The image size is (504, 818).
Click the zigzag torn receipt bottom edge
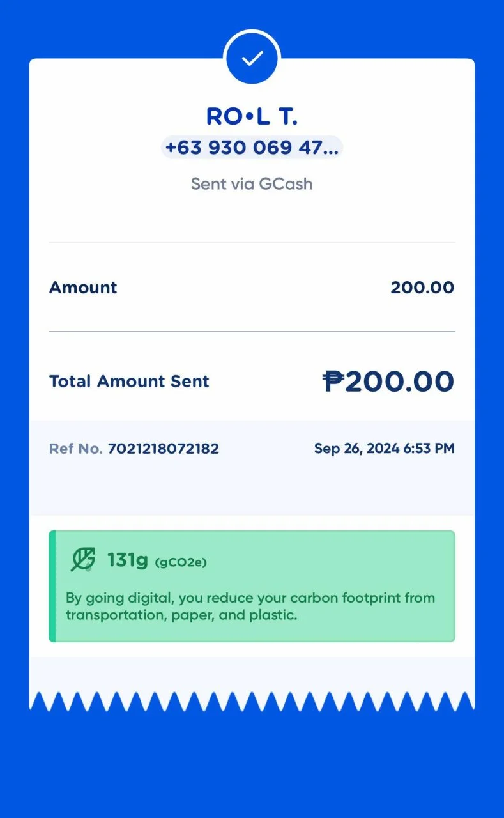[252, 701]
